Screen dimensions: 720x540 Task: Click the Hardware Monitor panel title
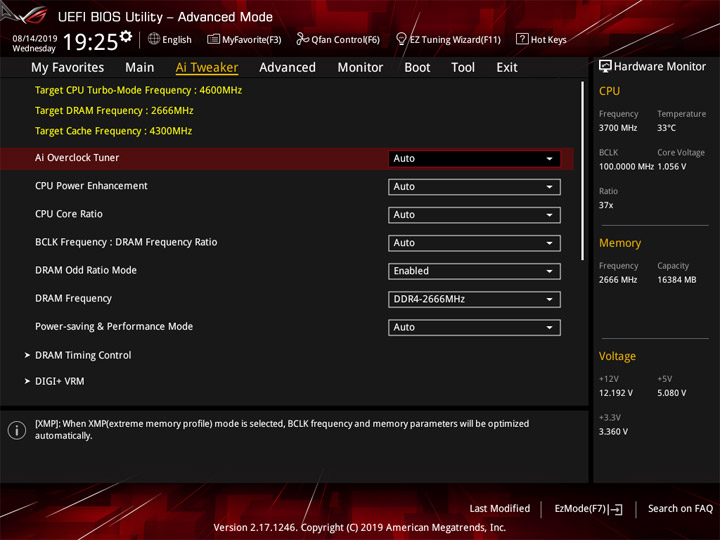point(660,67)
